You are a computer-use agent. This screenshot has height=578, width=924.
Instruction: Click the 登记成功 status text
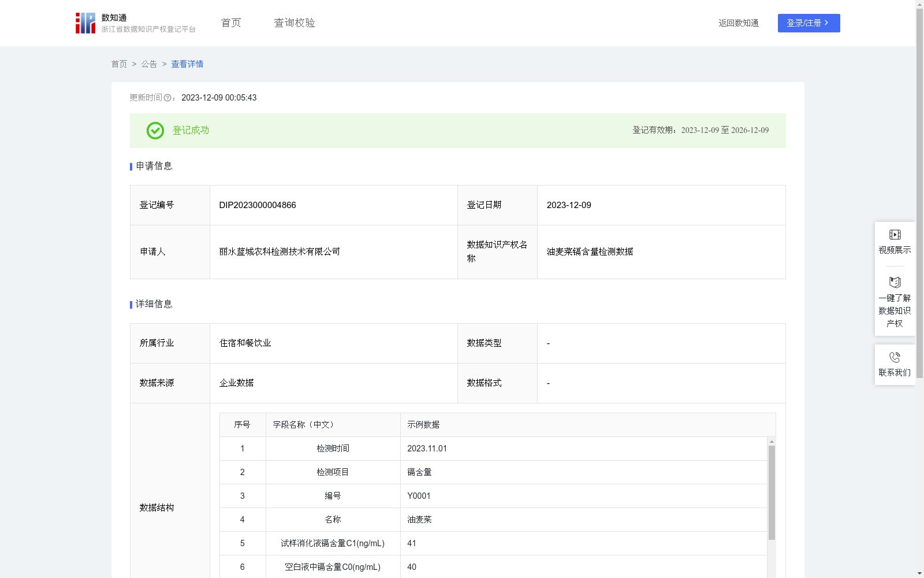[191, 131]
